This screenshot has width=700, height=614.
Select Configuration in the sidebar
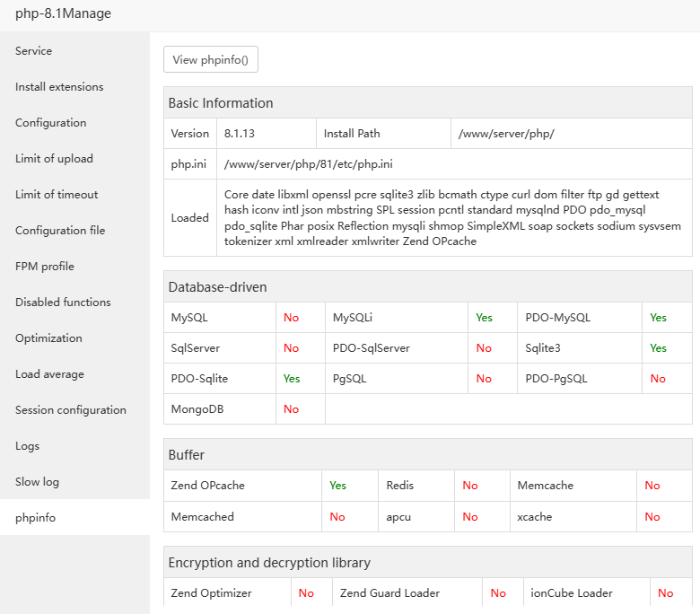coord(51,123)
